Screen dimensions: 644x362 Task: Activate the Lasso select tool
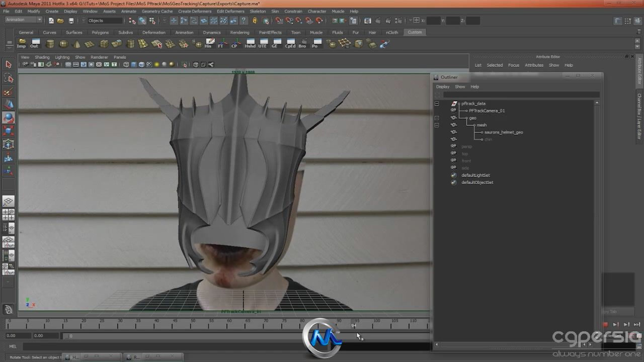pyautogui.click(x=9, y=78)
